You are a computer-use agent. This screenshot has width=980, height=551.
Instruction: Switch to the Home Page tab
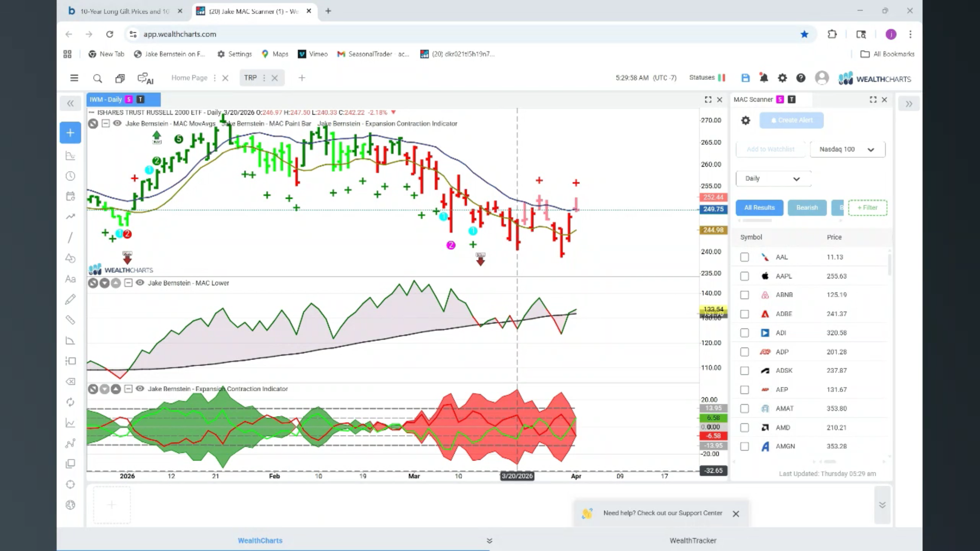click(x=189, y=78)
